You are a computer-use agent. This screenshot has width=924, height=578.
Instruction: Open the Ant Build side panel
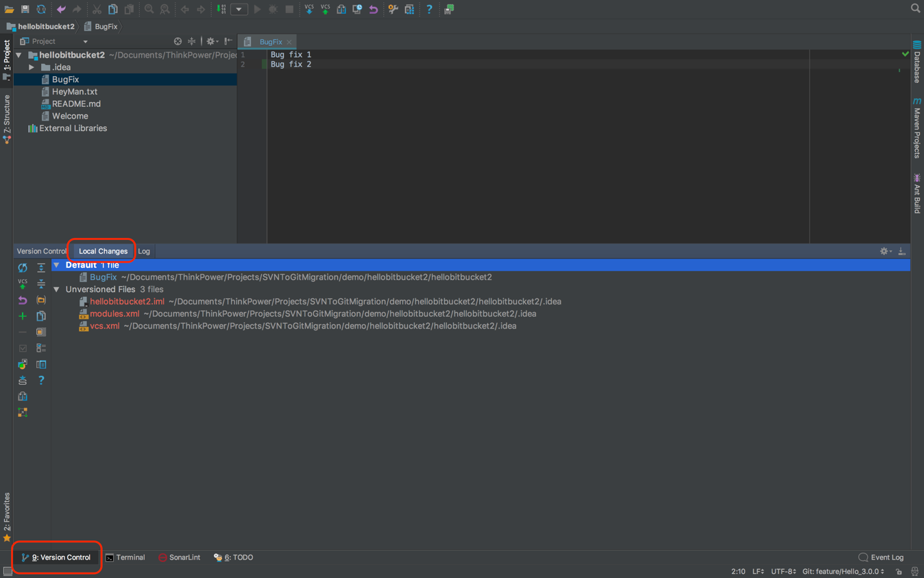(x=917, y=194)
